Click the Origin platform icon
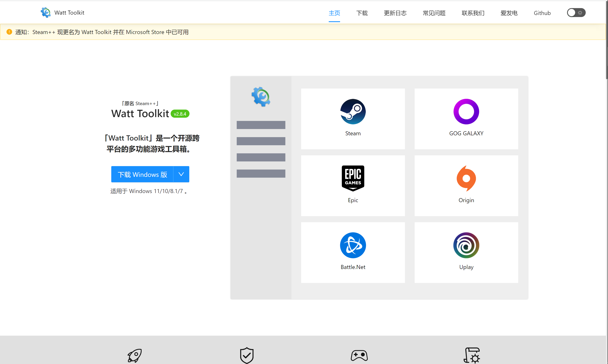The height and width of the screenshot is (364, 608). tap(466, 178)
